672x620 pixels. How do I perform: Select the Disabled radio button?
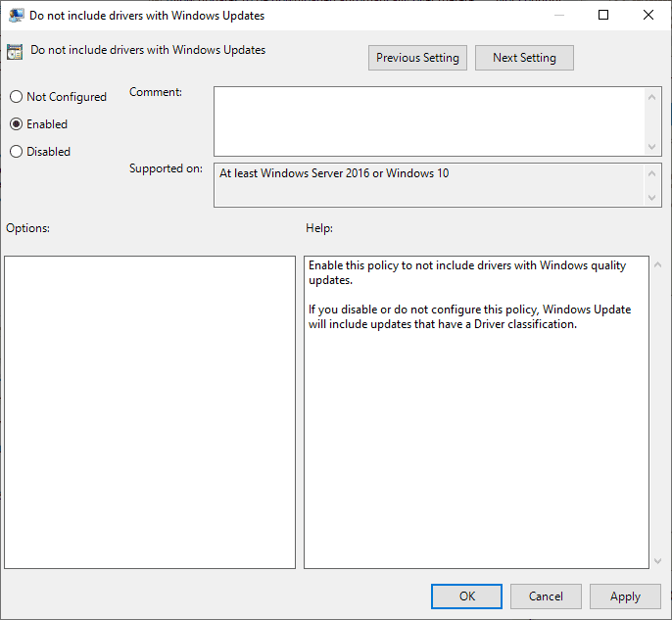[16, 152]
